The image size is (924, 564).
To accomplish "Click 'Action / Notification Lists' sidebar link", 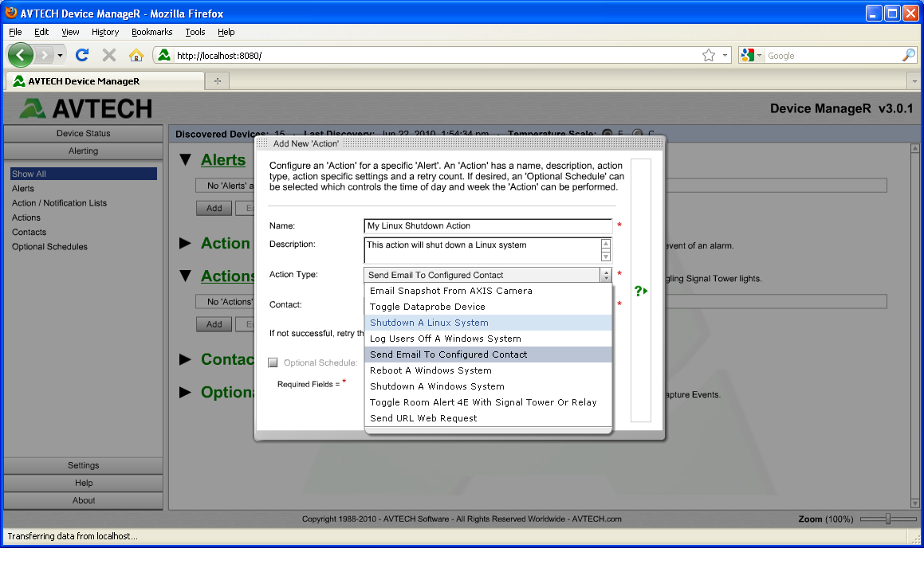I will coord(59,203).
